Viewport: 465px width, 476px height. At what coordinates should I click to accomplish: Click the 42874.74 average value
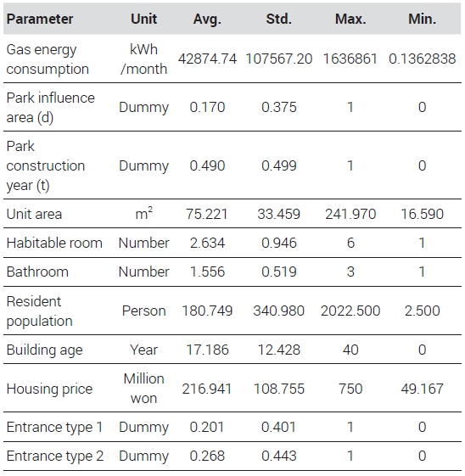click(x=207, y=59)
